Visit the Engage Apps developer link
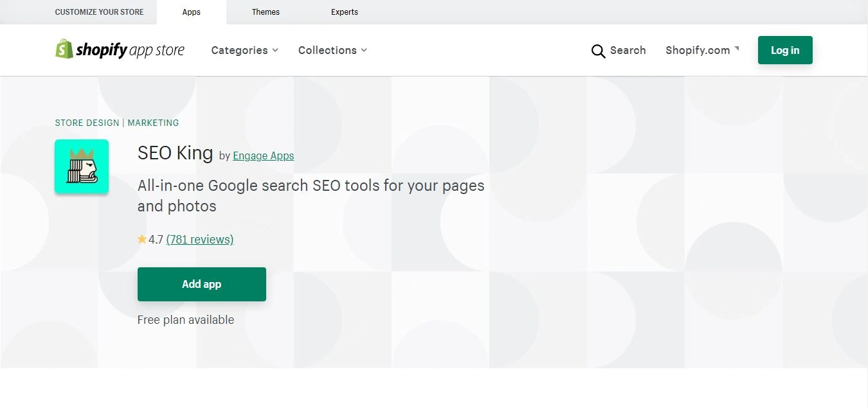The height and width of the screenshot is (408, 868). pos(263,155)
